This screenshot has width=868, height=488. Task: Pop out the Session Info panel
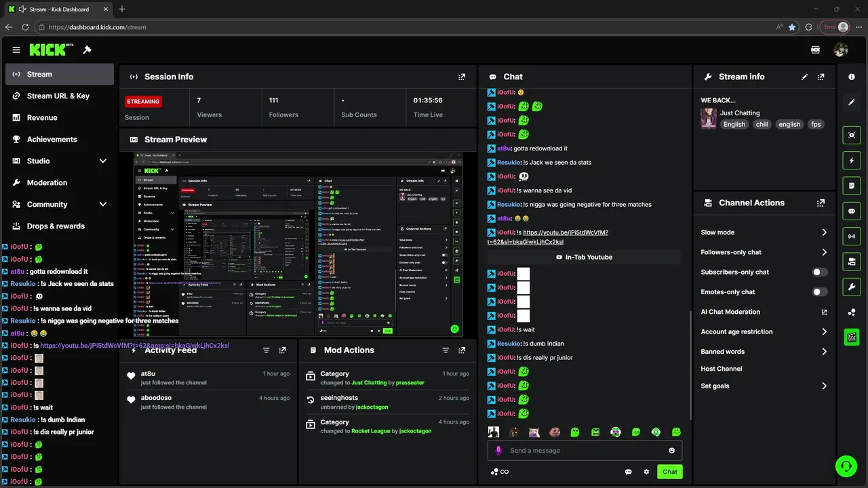[x=462, y=77]
